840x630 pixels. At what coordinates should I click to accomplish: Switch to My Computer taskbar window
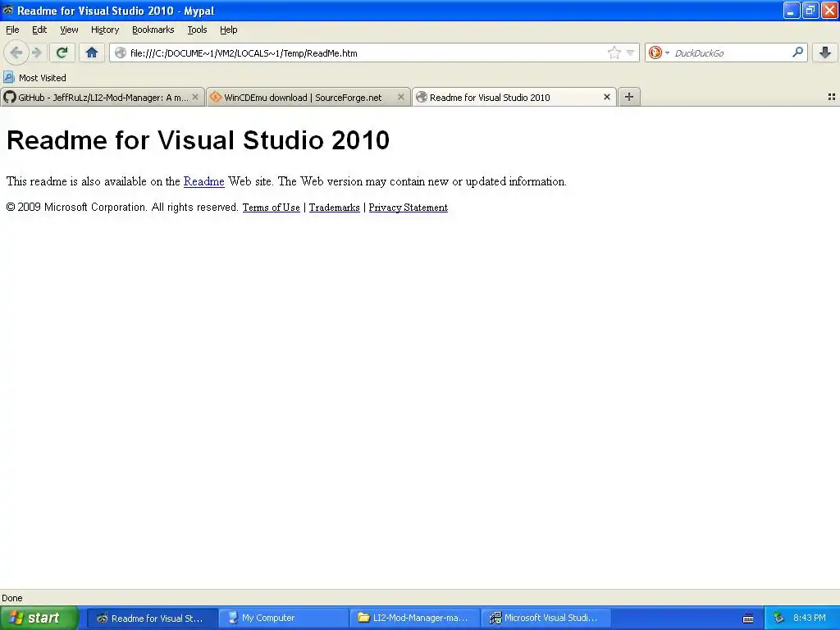point(284,619)
